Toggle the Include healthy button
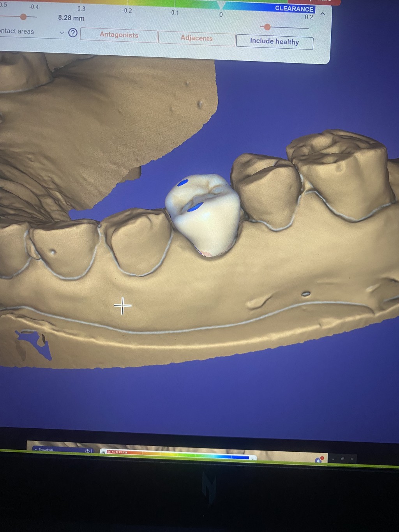This screenshot has width=399, height=532. (274, 42)
